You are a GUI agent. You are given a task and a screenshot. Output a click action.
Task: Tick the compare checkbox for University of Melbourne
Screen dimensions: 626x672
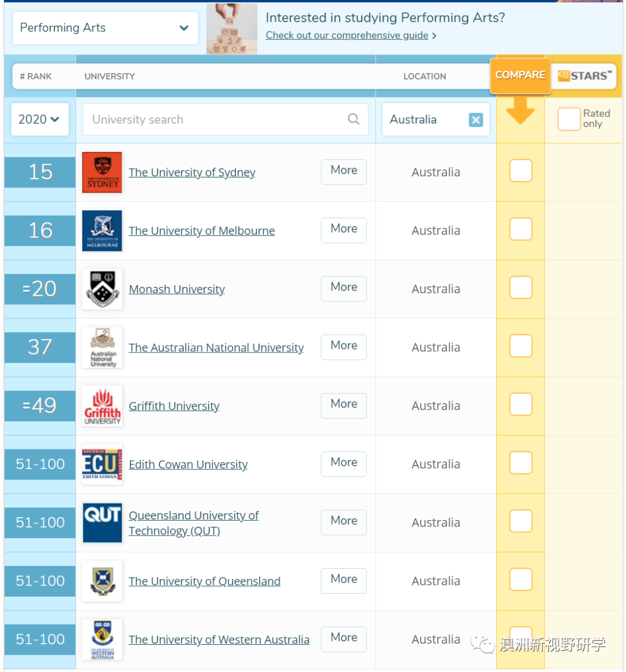click(521, 229)
